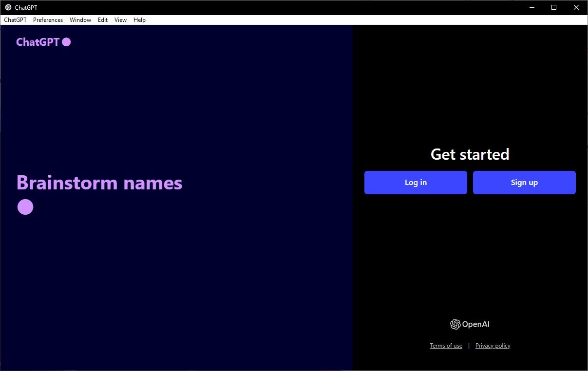Click the Sign up button
Viewport: 588px width, 371px height.
coord(524,183)
